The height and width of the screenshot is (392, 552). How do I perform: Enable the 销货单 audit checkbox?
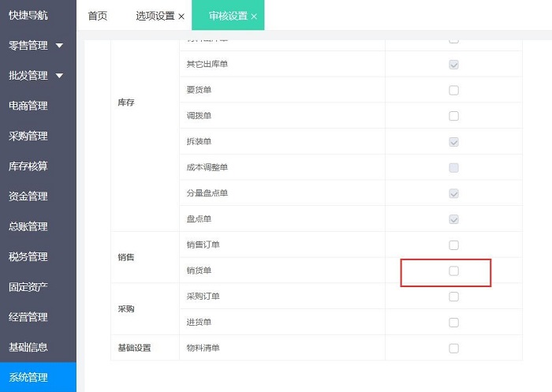tap(453, 271)
